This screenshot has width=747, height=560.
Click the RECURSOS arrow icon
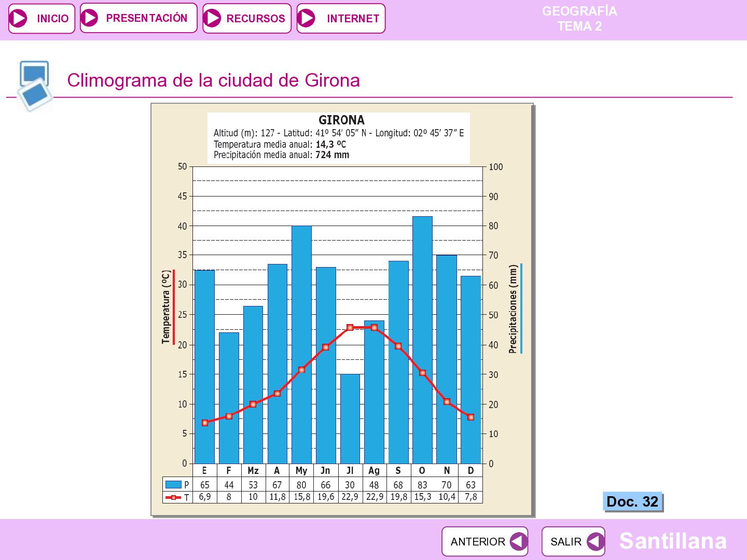coord(212,18)
